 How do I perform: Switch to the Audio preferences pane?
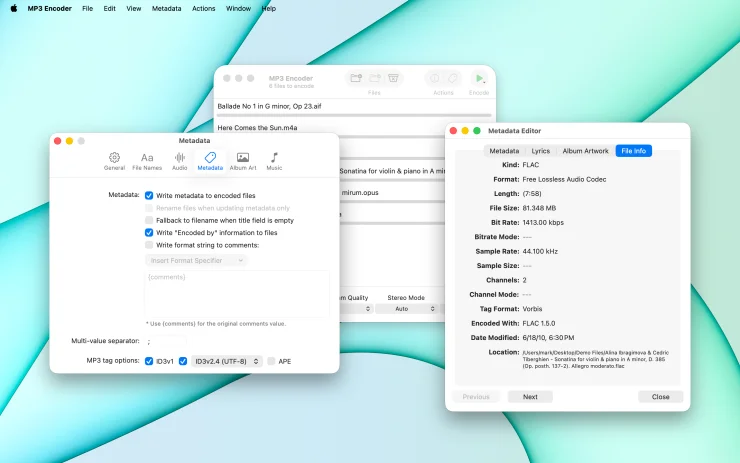(179, 161)
